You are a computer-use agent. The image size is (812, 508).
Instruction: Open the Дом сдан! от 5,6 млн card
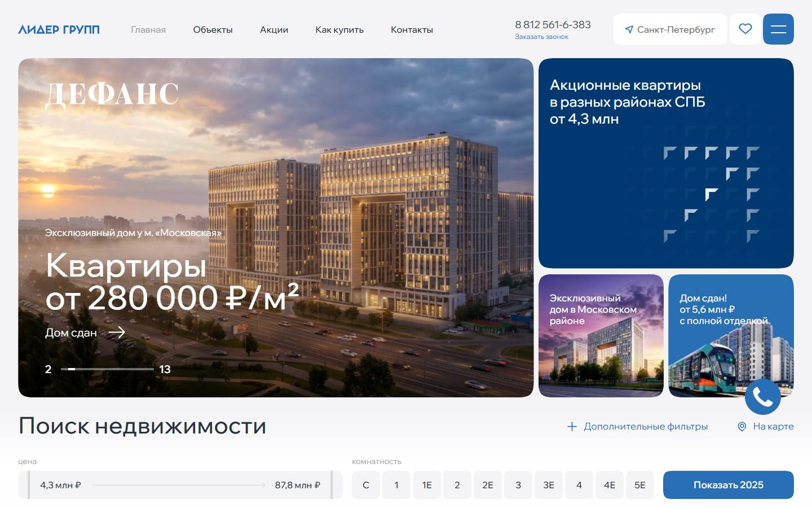click(731, 336)
